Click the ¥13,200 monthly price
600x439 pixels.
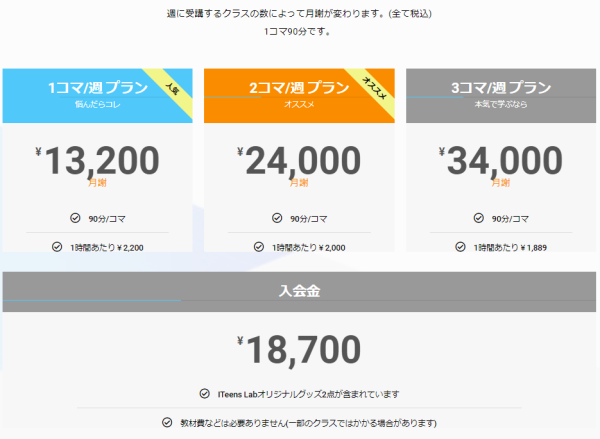[98, 161]
